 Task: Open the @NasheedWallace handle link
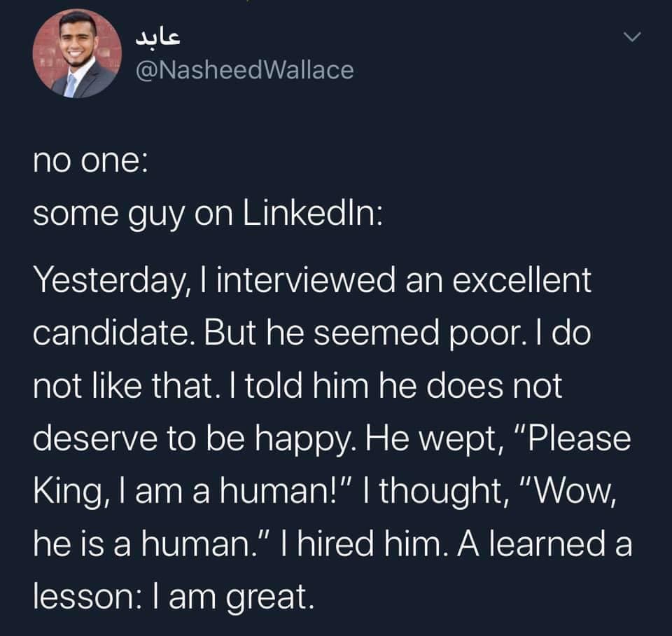(x=245, y=70)
